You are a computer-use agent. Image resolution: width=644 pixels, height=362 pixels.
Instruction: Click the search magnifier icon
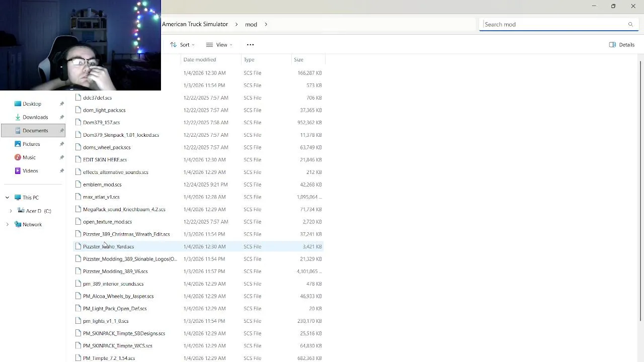(630, 24)
